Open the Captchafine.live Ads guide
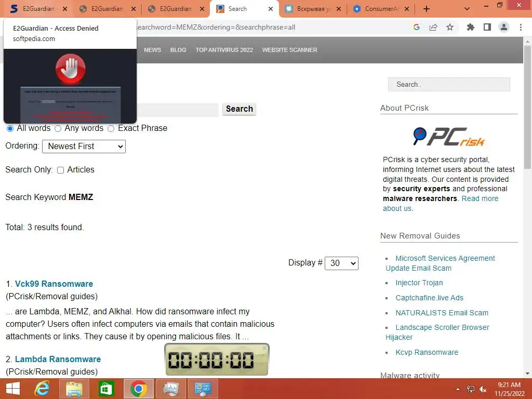Viewport: 532px width, 399px height. [429, 298]
